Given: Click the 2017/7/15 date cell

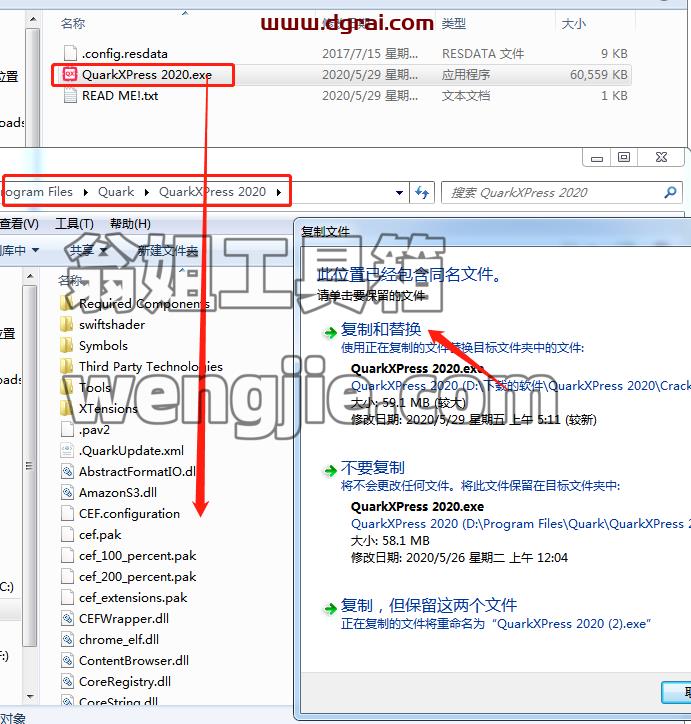Looking at the screenshot, I should click(370, 54).
